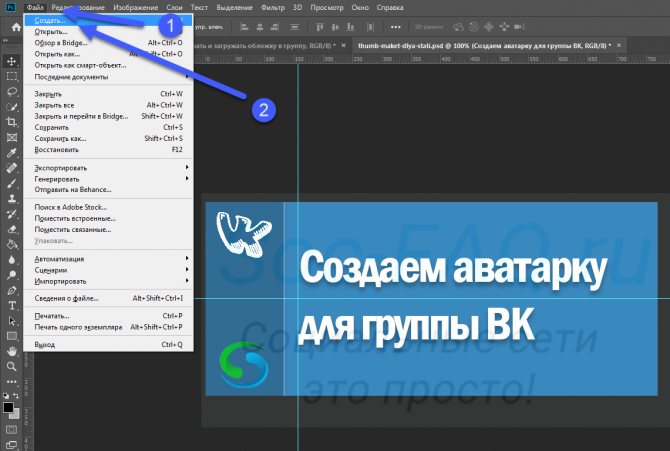Select the Rectangular Marquee tool

[12, 77]
